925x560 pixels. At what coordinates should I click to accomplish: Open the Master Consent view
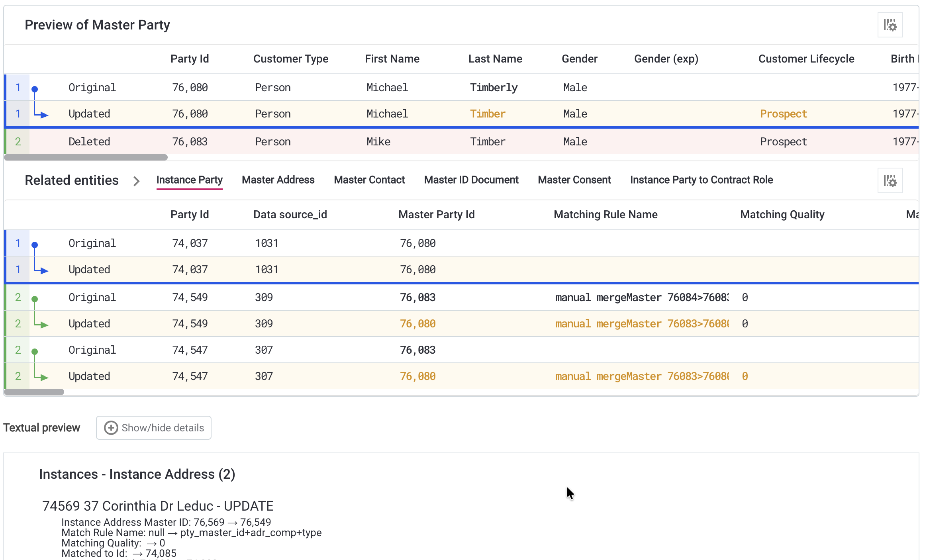click(574, 180)
